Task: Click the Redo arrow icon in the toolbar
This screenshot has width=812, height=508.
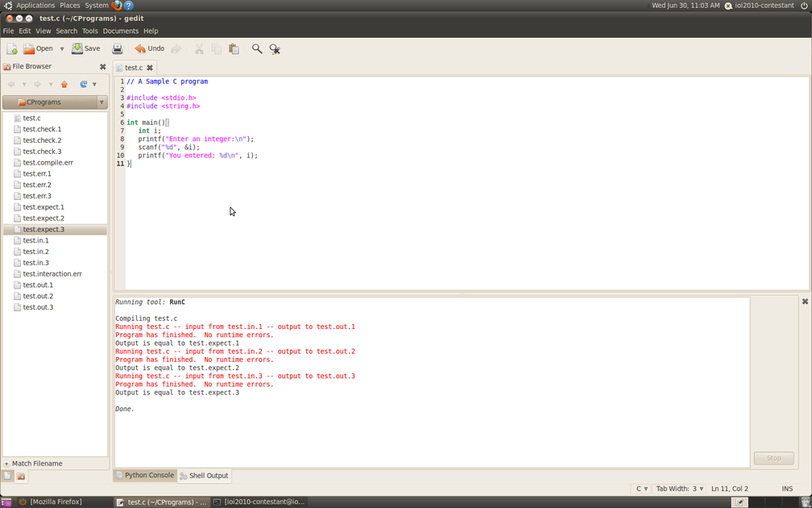Action: pyautogui.click(x=176, y=48)
